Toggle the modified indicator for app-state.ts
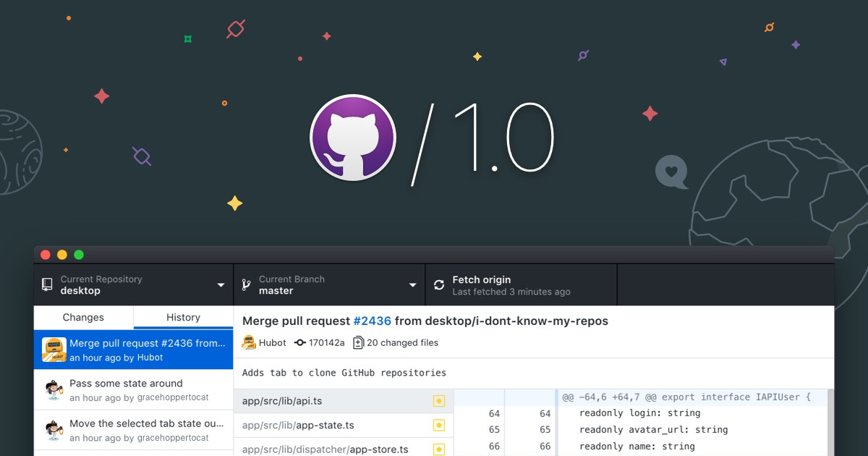 click(439, 426)
